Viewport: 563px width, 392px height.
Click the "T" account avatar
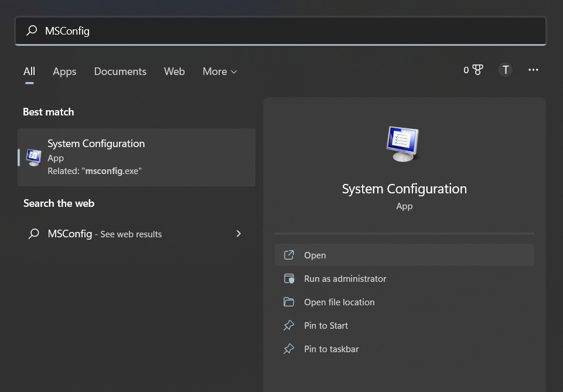point(505,70)
